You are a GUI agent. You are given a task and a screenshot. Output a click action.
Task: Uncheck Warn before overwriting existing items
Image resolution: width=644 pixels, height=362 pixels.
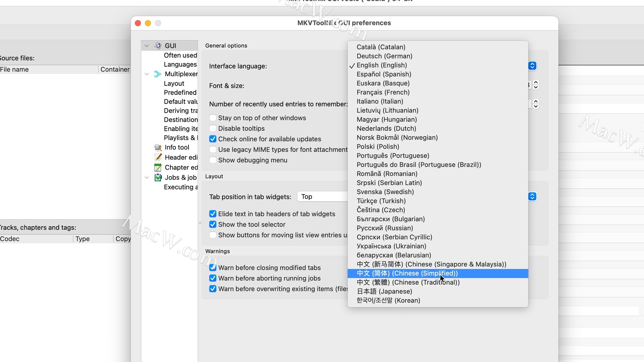click(x=213, y=289)
